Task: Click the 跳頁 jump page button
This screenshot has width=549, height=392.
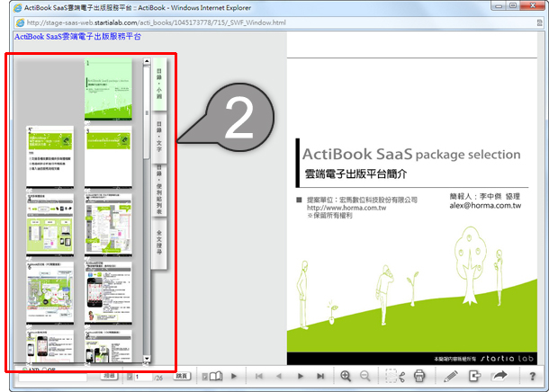Action: tap(182, 376)
